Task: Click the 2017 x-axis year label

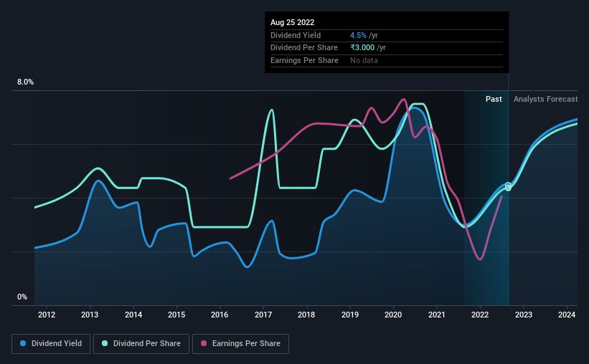Action: pyautogui.click(x=263, y=315)
